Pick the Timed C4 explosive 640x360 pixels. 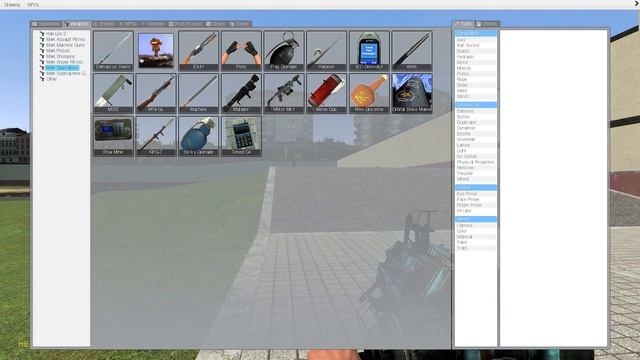[x=241, y=136]
